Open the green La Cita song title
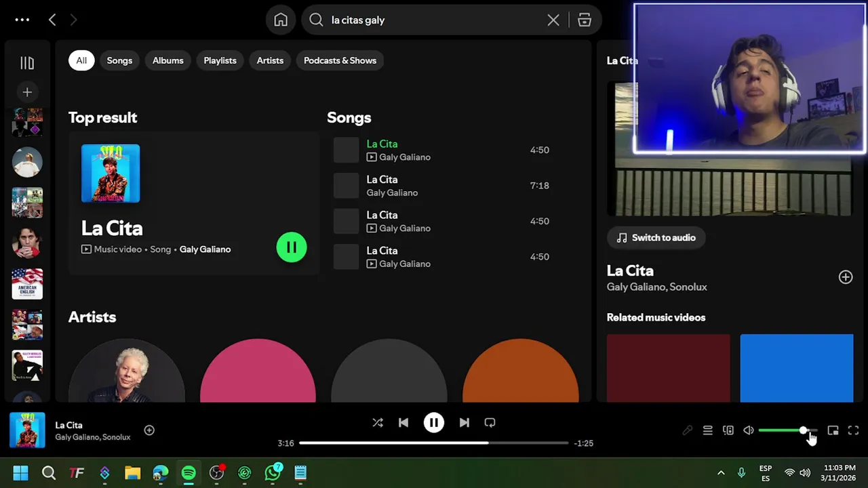Image resolution: width=868 pixels, height=488 pixels. (x=382, y=144)
